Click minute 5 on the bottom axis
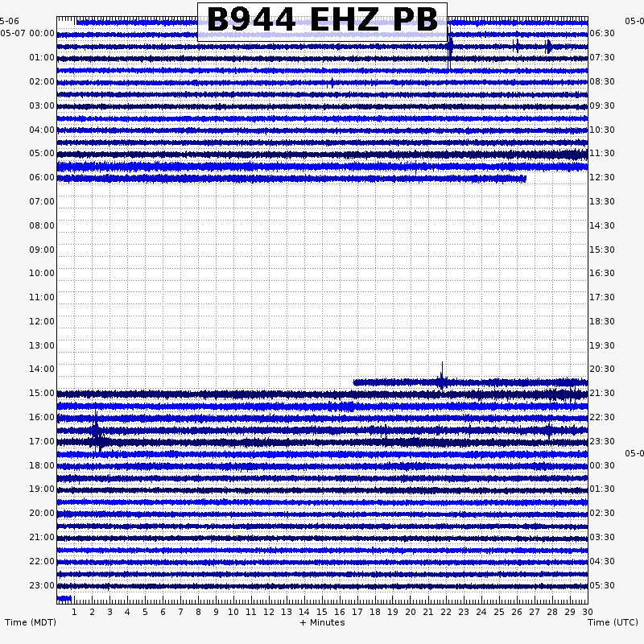The width and height of the screenshot is (644, 644). tap(145, 612)
